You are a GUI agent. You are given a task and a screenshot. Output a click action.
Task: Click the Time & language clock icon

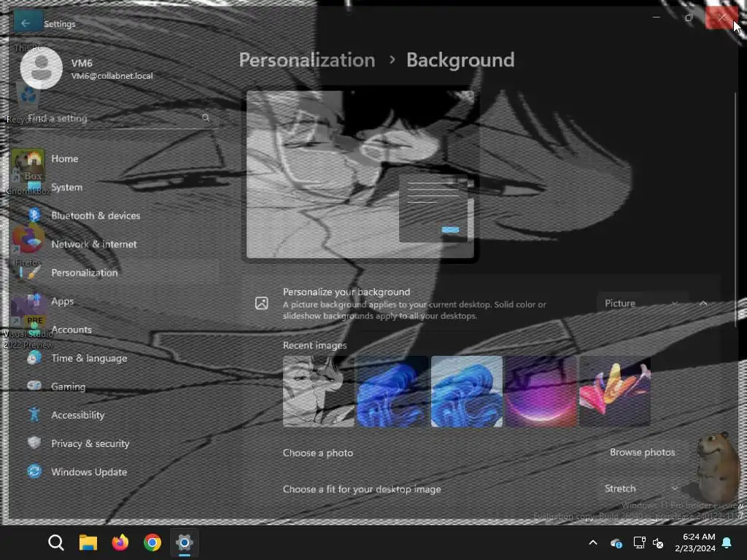point(34,357)
